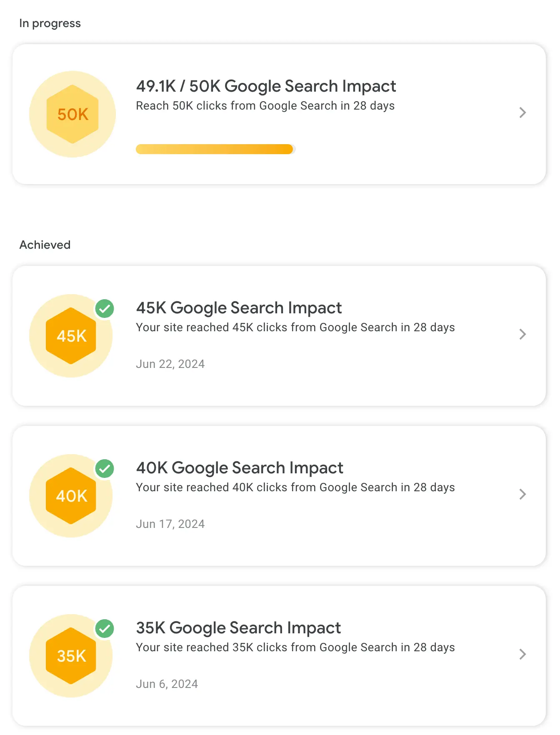Select the Jun 22, 2024 date text
560x735 pixels.
(x=170, y=364)
